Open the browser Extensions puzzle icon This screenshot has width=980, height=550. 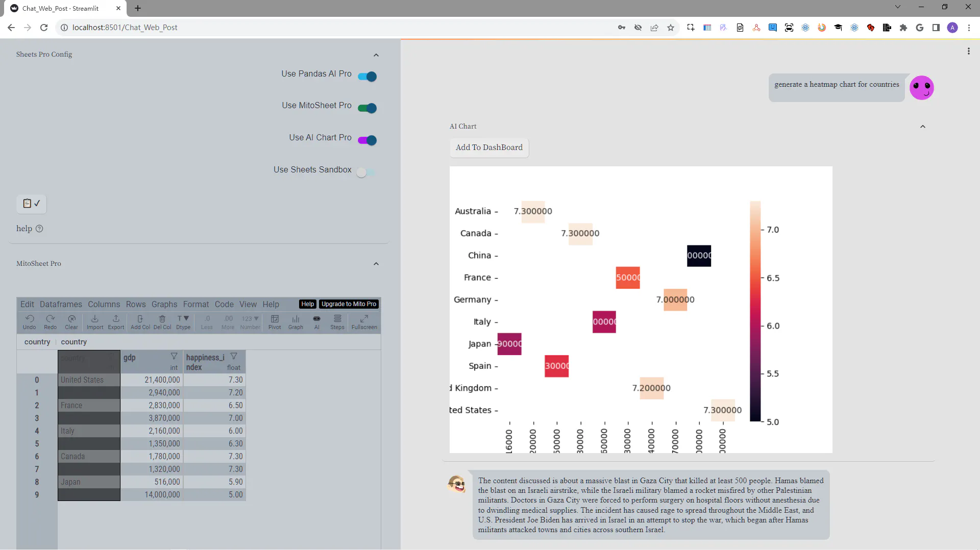(x=903, y=28)
